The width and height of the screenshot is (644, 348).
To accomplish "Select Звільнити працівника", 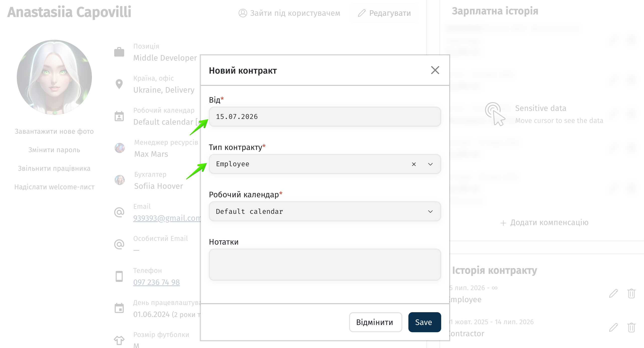I will 54,168.
